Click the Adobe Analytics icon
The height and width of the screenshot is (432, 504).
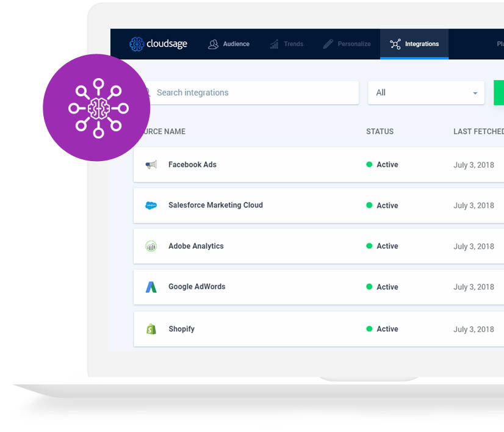tap(151, 247)
